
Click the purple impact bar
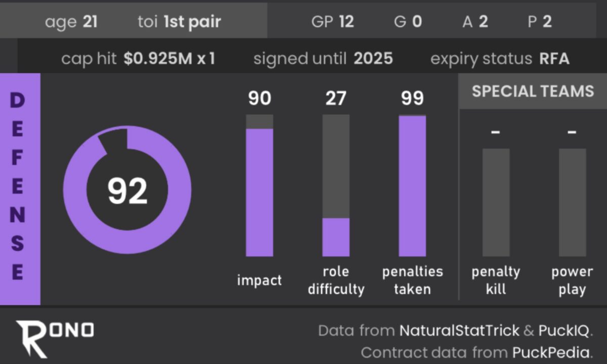coord(259,192)
